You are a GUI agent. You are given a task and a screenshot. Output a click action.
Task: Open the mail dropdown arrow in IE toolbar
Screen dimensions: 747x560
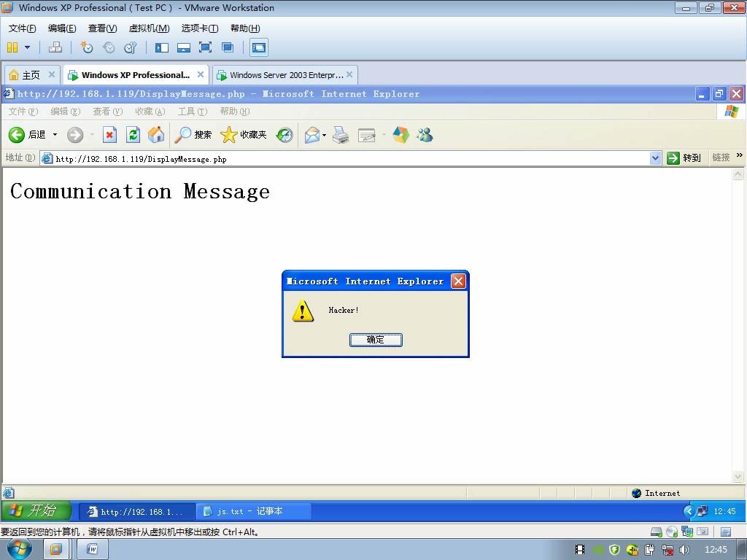[325, 135]
